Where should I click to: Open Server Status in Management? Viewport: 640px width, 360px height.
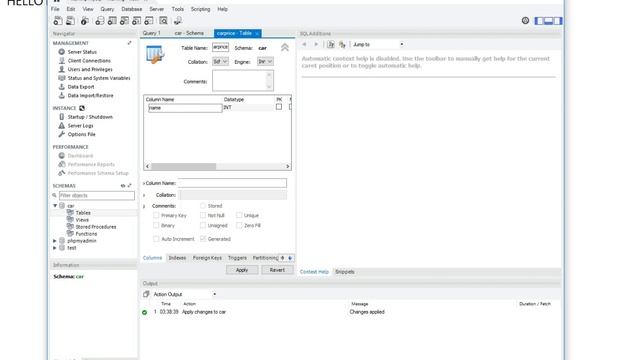(x=82, y=52)
